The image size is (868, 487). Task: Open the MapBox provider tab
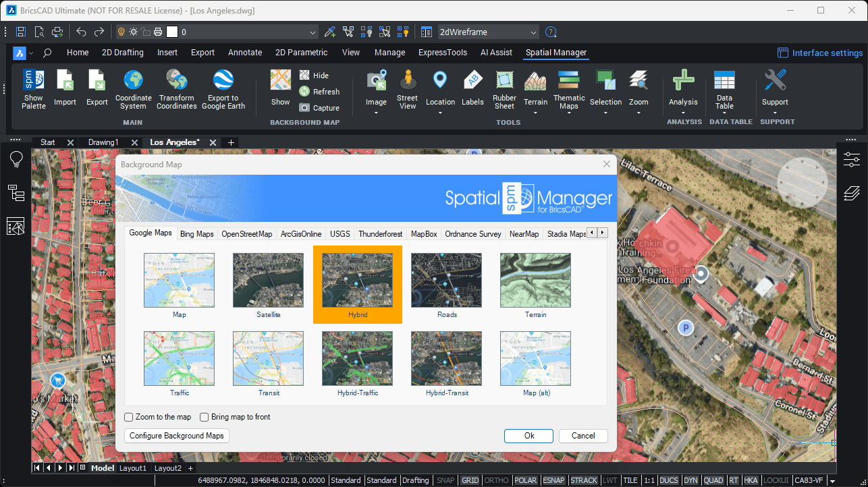coord(424,234)
